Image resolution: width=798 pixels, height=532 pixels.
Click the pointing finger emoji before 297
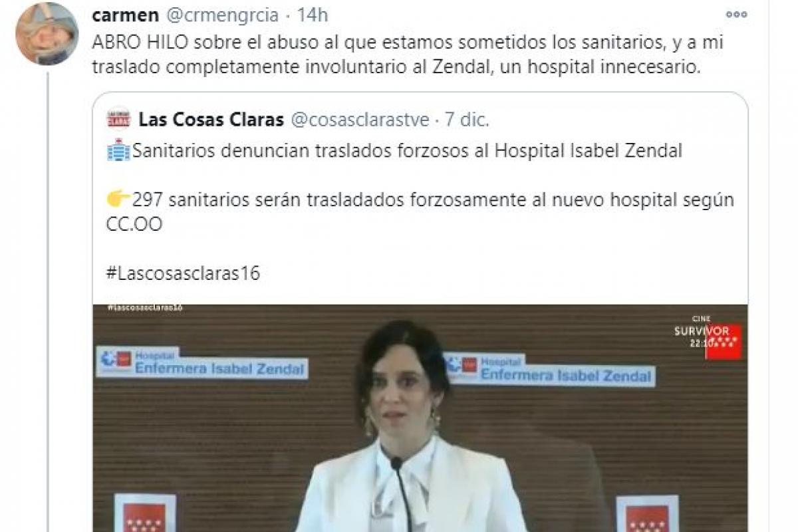(118, 199)
